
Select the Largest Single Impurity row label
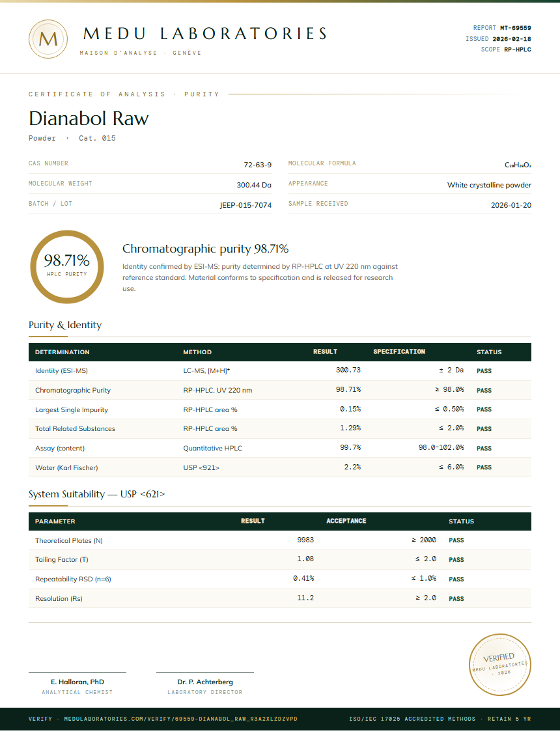[x=71, y=410]
